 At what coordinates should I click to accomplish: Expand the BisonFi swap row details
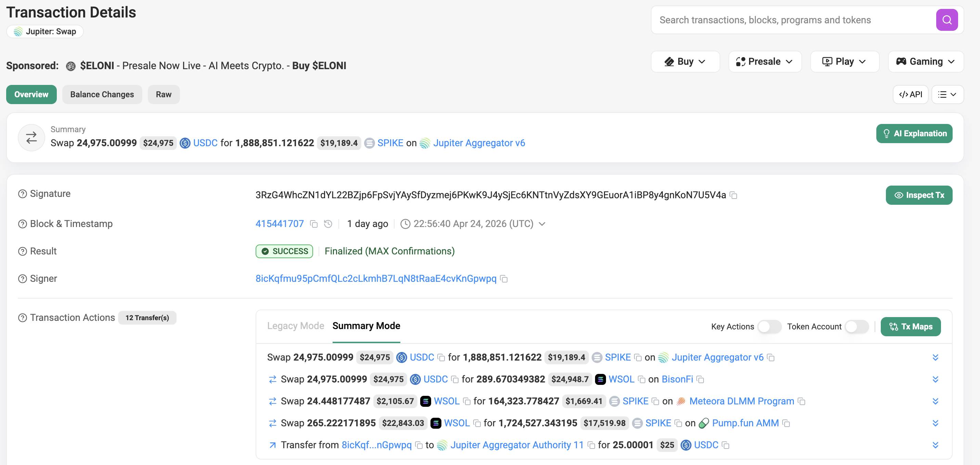(936, 379)
